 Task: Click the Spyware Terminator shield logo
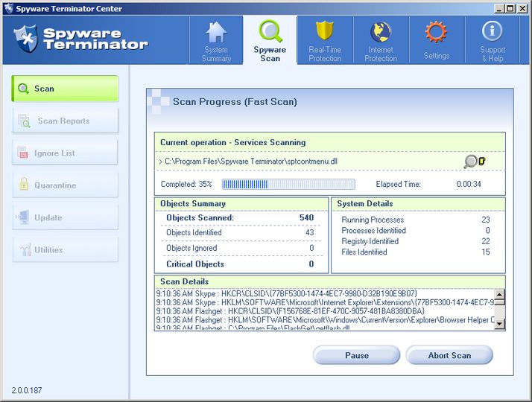point(26,39)
